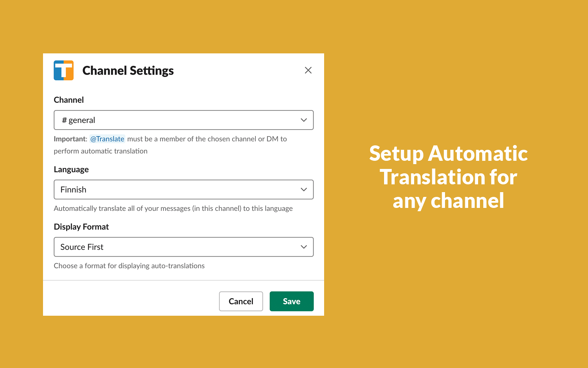Viewport: 588px width, 368px height.
Task: Save the automatic translation settings
Action: pyautogui.click(x=291, y=301)
